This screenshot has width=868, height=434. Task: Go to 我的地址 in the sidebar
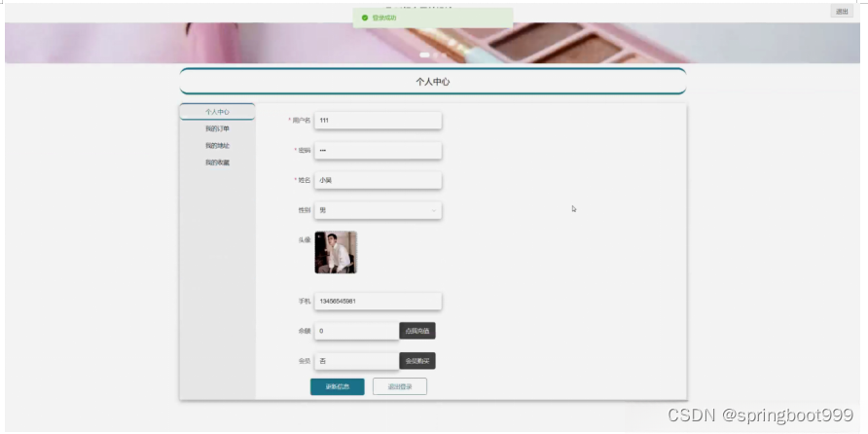pos(217,146)
